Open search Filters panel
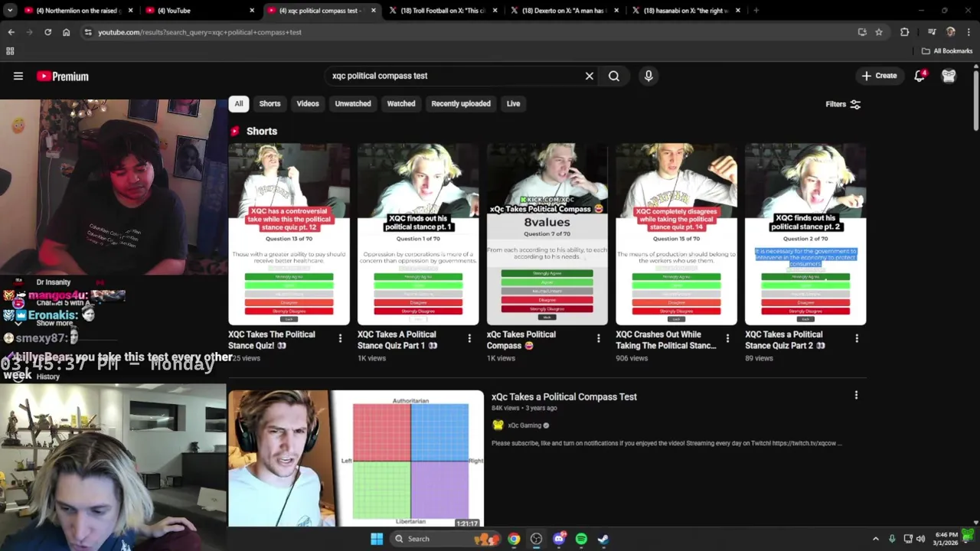This screenshot has width=980, height=551. click(843, 104)
